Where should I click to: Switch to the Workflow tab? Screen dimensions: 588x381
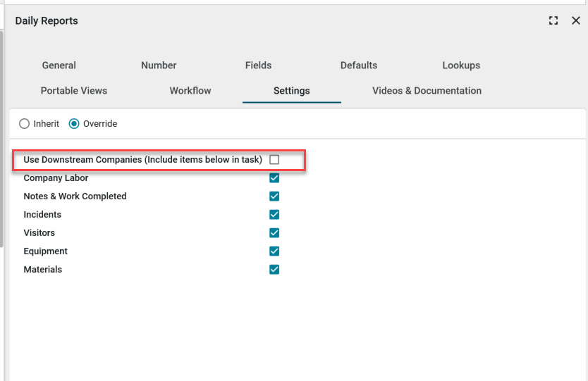pyautogui.click(x=190, y=91)
